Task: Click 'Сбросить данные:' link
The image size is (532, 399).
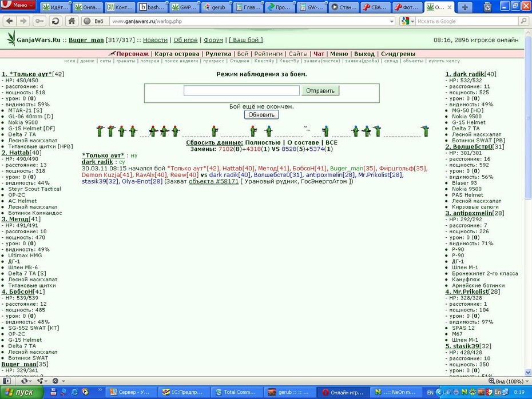Action: [215, 143]
